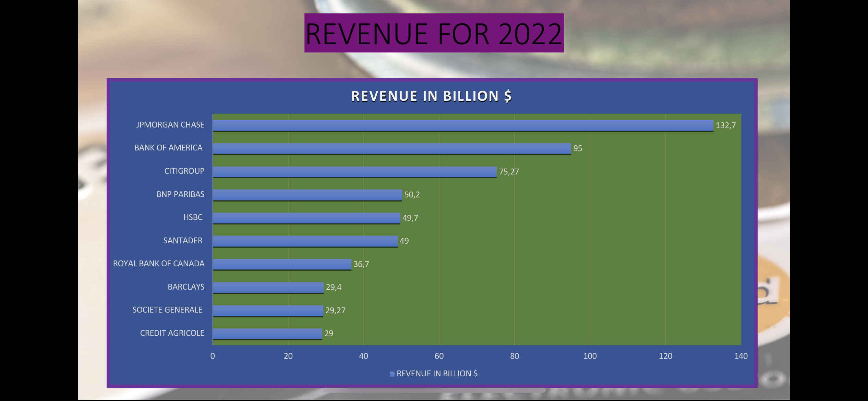
Task: Select the BNP Paribas revenue bar
Action: (308, 195)
